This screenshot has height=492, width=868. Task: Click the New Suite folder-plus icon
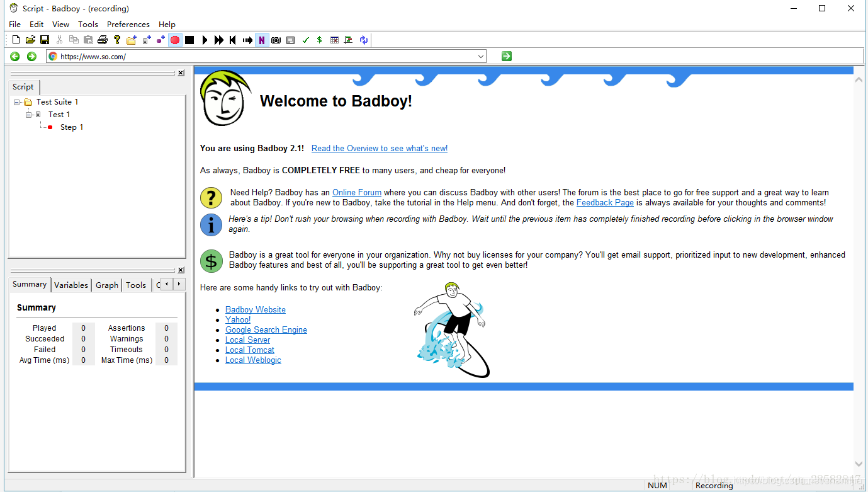click(x=132, y=40)
